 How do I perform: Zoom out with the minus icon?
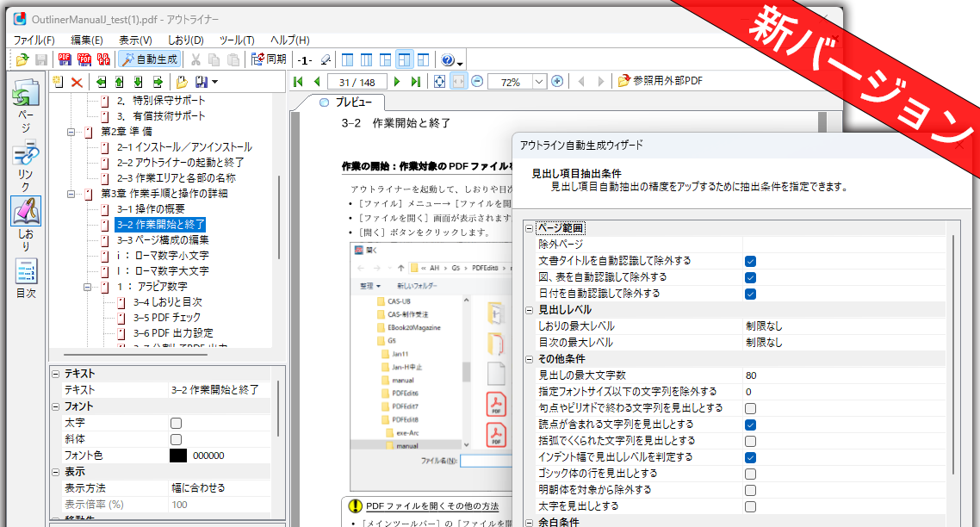coord(477,82)
